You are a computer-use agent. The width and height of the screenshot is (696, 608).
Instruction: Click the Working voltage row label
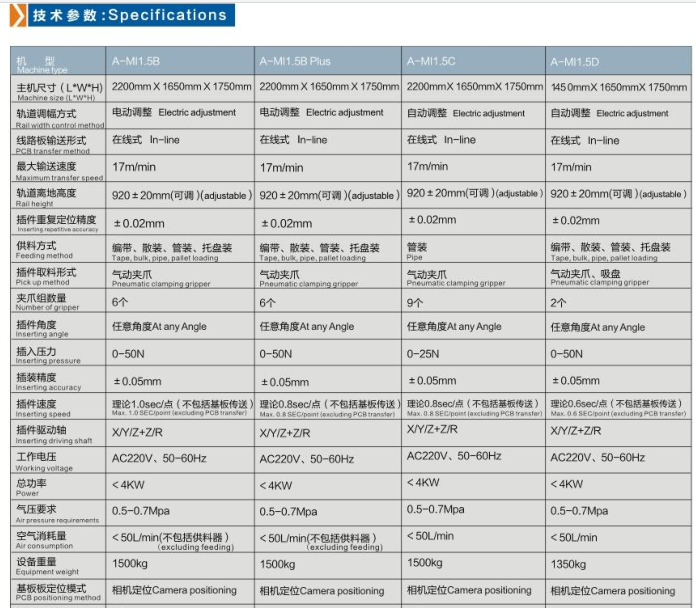click(x=58, y=460)
